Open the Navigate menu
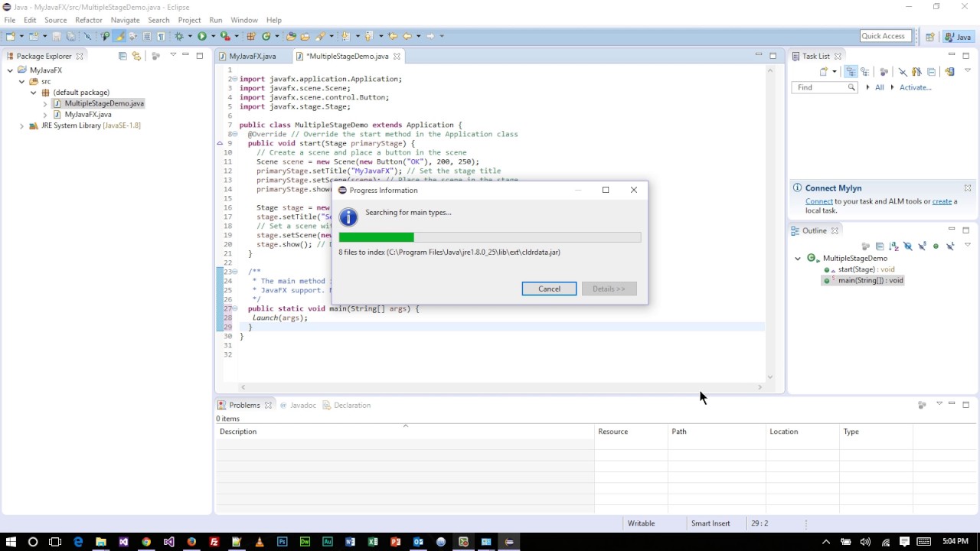This screenshot has height=551, width=980. click(x=125, y=20)
